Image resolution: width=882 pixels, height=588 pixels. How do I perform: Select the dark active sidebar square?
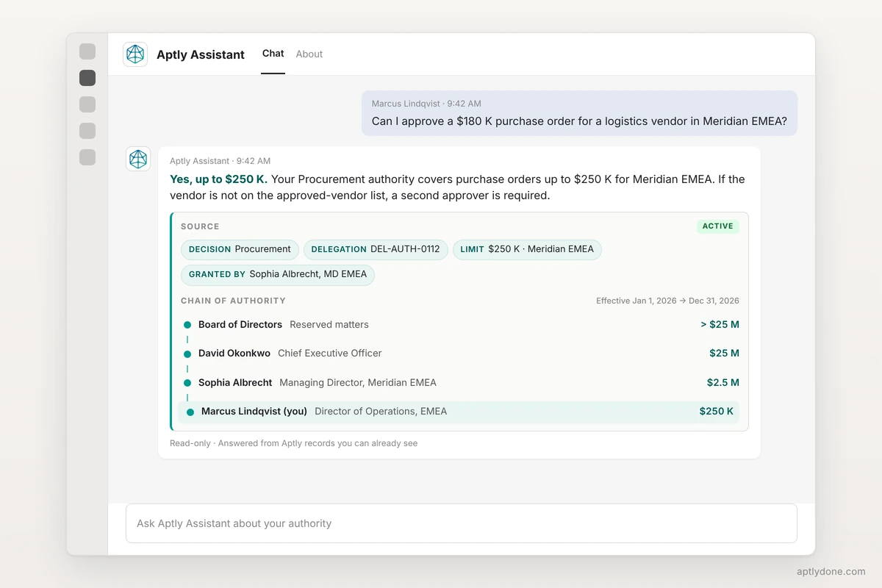[x=87, y=78]
